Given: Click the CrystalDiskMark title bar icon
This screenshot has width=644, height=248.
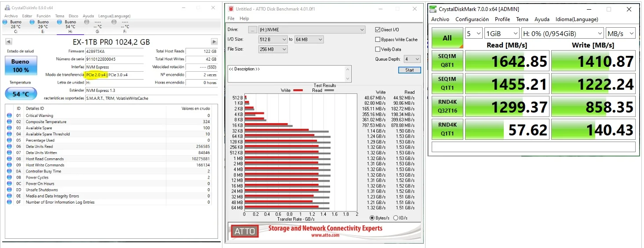Looking at the screenshot, I should (x=433, y=9).
